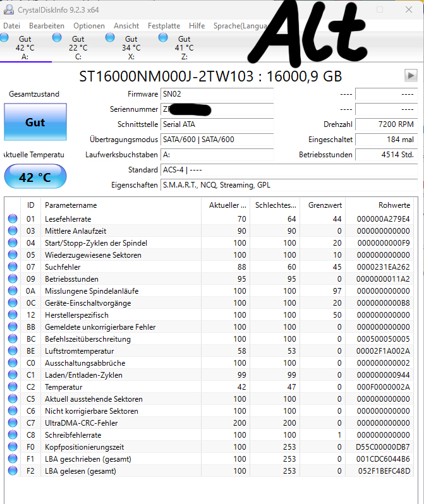
Task: Close the CrystalDiskInfo window
Action: (x=409, y=9)
